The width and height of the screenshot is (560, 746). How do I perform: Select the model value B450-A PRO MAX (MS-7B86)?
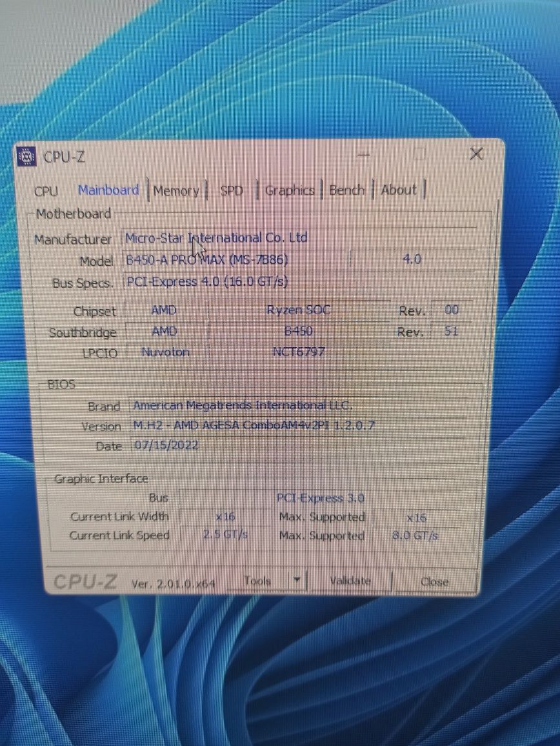[234, 260]
